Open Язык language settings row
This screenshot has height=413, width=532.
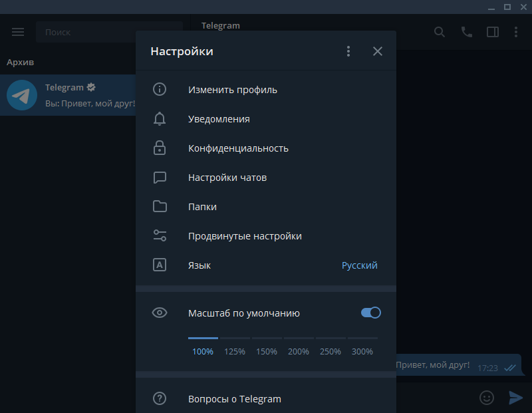266,265
